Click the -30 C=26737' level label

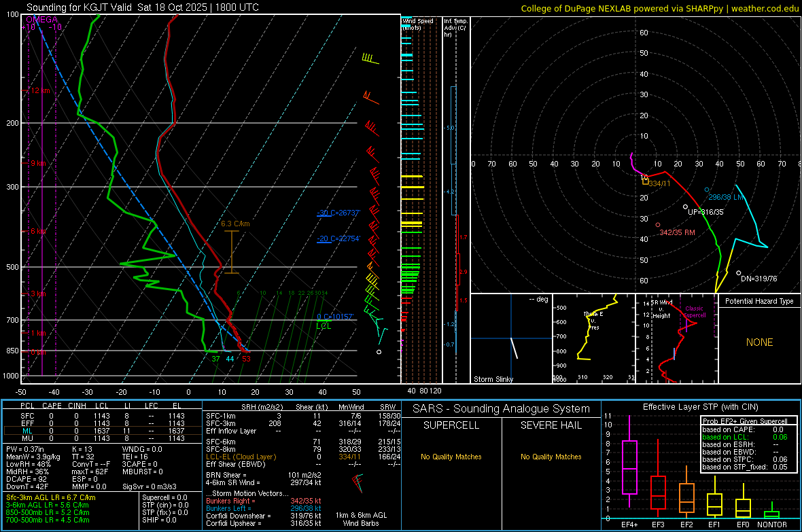[338, 213]
